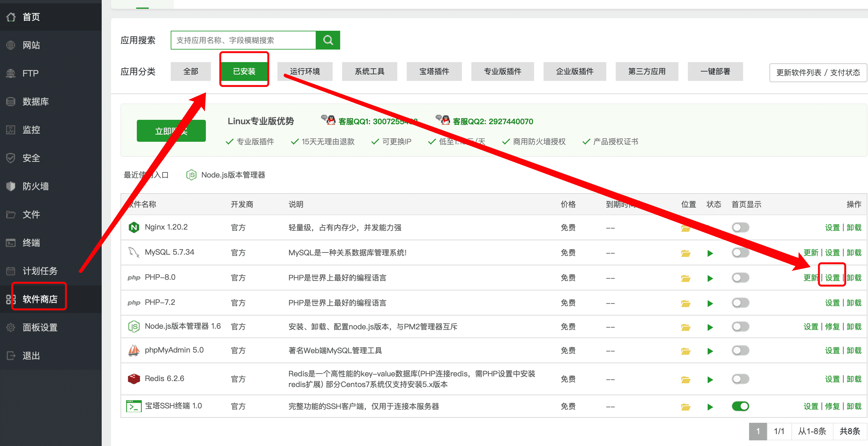Image resolution: width=868 pixels, height=446 pixels.
Task: Click the PHP-7.2 php icon
Action: click(x=134, y=302)
